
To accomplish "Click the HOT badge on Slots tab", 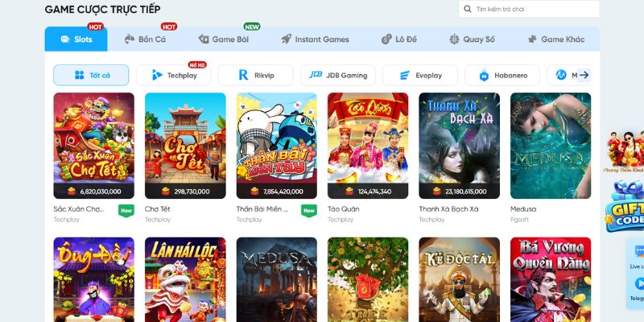I will tap(95, 27).
